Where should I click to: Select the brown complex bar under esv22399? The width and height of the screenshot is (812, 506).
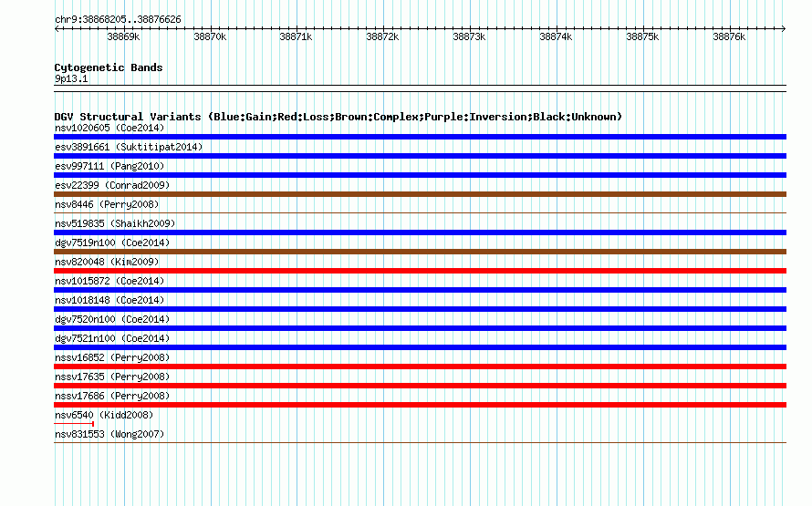(x=420, y=194)
